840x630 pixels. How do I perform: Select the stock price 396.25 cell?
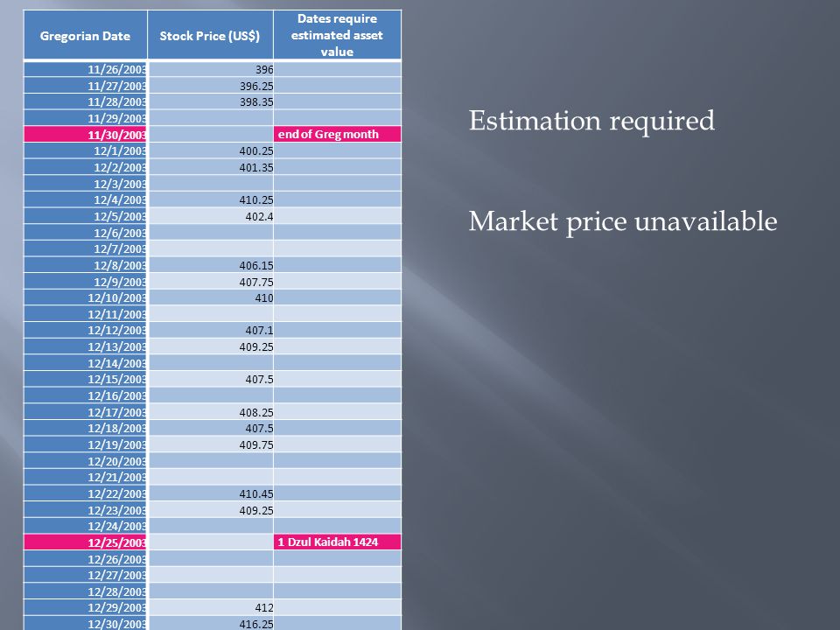tap(210, 86)
